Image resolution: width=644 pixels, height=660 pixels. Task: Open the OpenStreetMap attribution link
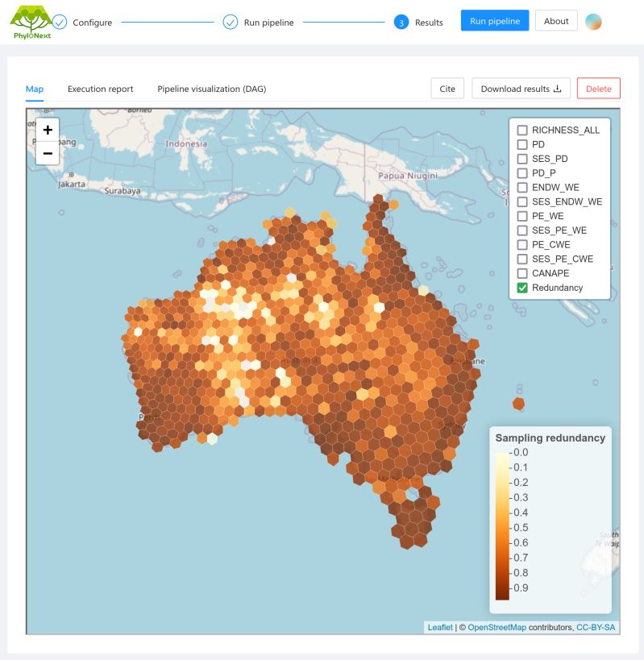(x=497, y=627)
